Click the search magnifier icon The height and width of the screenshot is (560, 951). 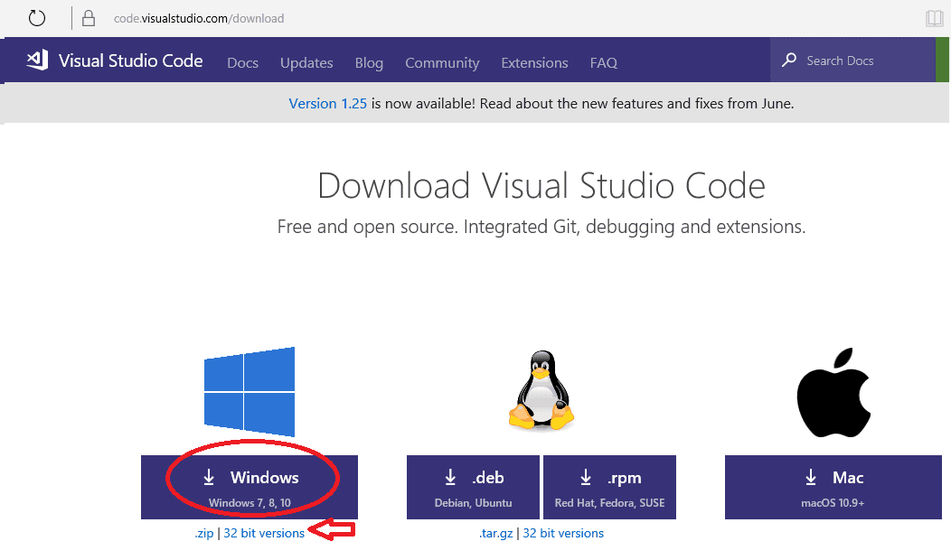click(789, 60)
